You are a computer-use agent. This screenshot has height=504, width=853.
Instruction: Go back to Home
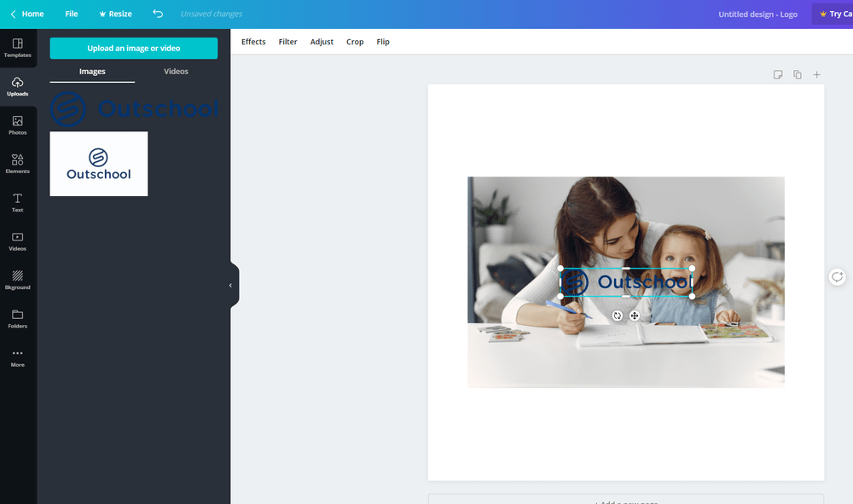[x=27, y=14]
